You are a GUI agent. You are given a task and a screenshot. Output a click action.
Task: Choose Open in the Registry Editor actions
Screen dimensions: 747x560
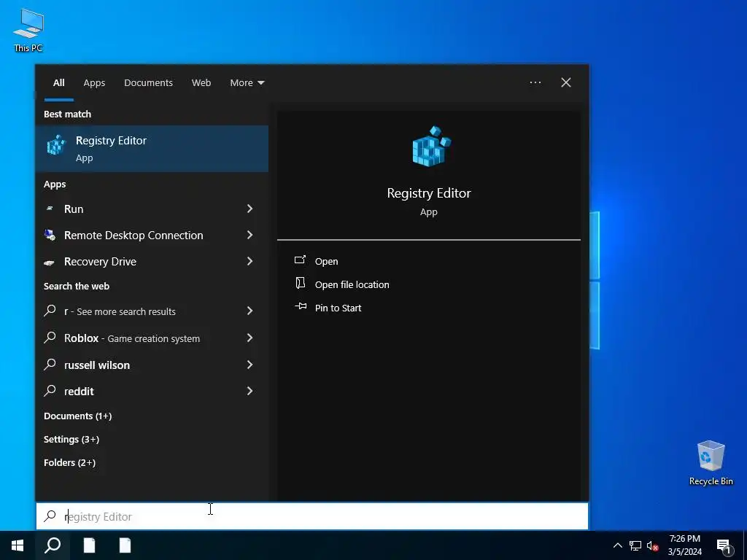[326, 262]
